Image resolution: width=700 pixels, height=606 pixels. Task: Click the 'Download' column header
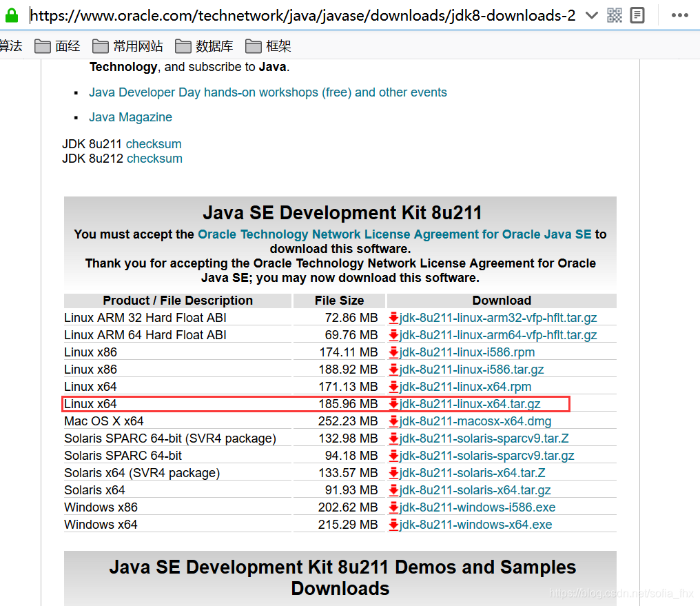pos(502,301)
